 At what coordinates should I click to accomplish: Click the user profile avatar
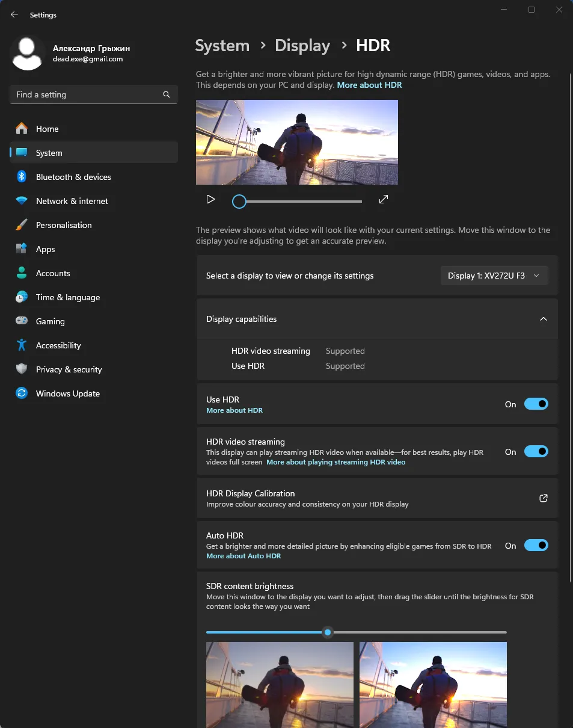tap(28, 53)
